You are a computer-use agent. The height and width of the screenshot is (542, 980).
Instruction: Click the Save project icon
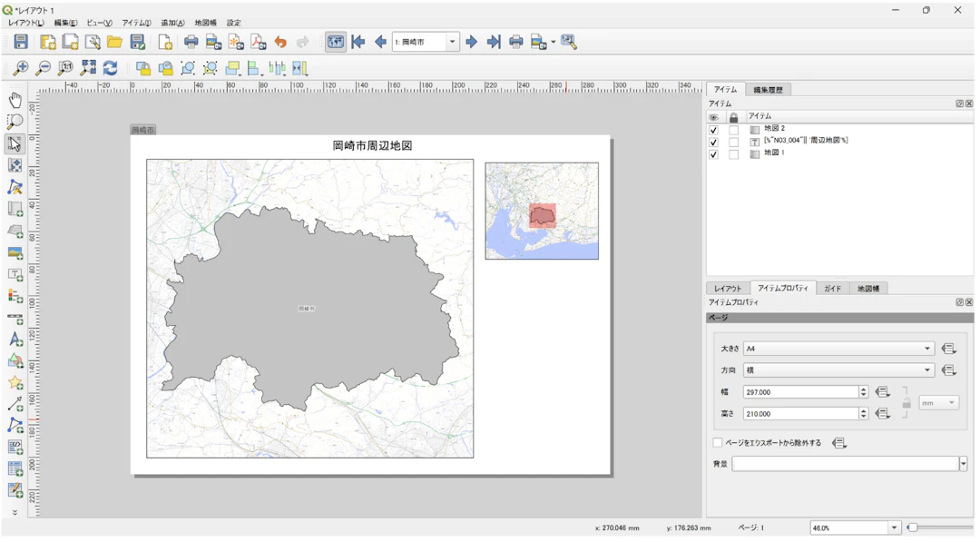(21, 42)
